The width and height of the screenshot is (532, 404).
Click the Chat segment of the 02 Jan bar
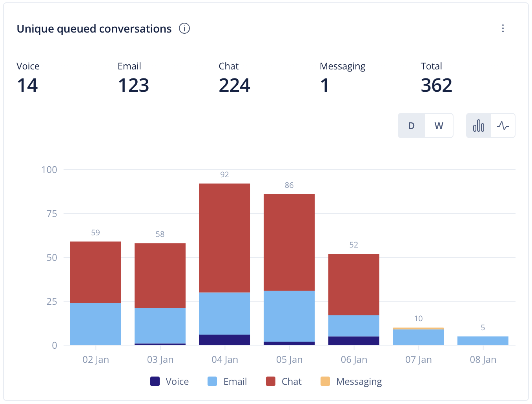tap(96, 272)
